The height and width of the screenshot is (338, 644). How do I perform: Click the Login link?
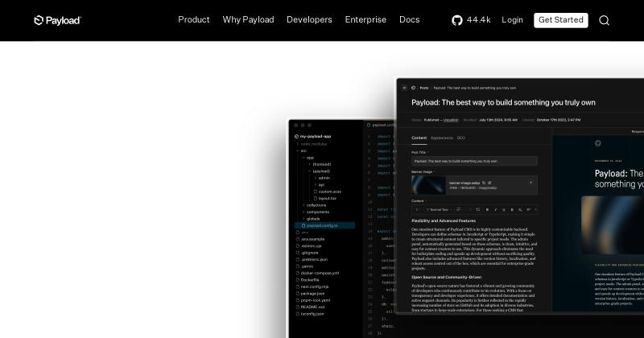512,19
